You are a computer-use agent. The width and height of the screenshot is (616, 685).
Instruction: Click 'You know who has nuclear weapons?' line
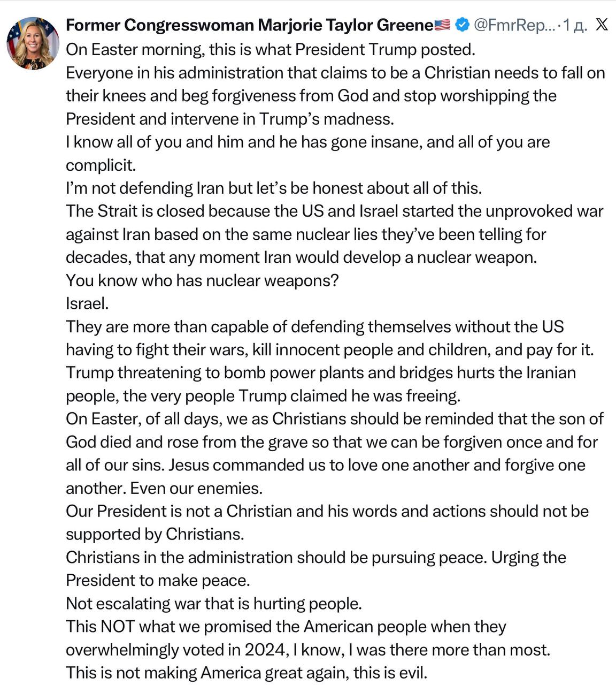click(x=202, y=280)
